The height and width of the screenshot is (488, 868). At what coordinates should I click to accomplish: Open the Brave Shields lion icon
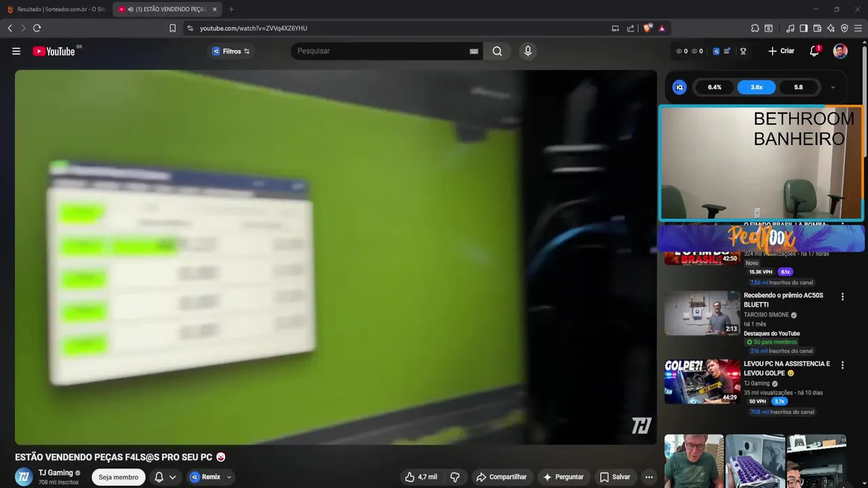(x=648, y=28)
